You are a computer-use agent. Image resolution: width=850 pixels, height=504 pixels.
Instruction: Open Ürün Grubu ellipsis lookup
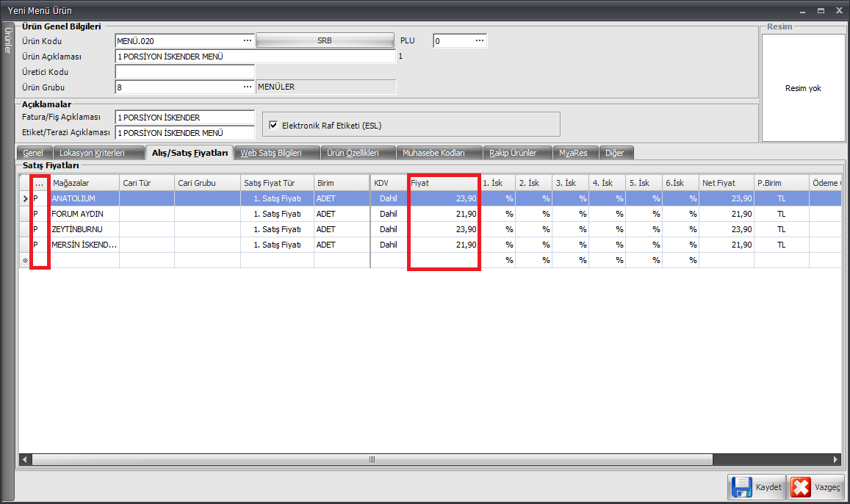click(248, 87)
